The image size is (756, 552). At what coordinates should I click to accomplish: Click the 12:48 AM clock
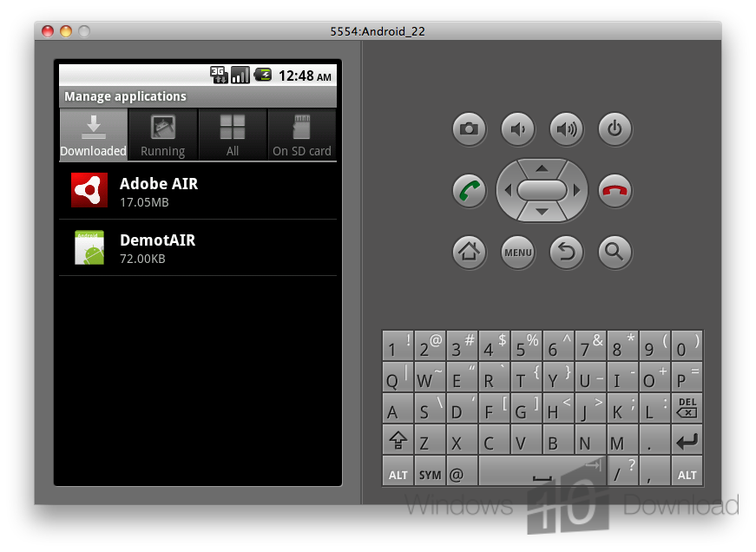click(305, 76)
